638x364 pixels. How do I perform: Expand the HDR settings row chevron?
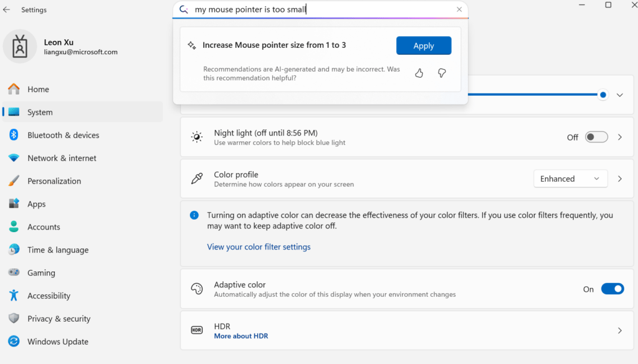[619, 330]
